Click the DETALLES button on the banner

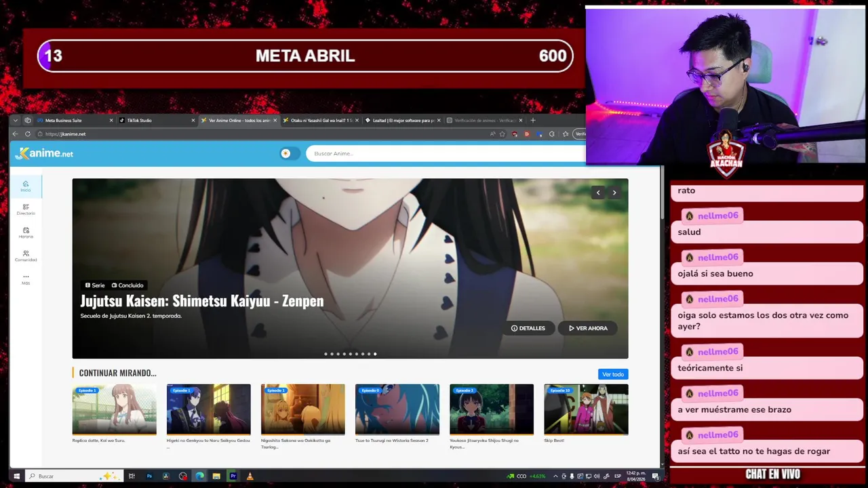click(528, 328)
